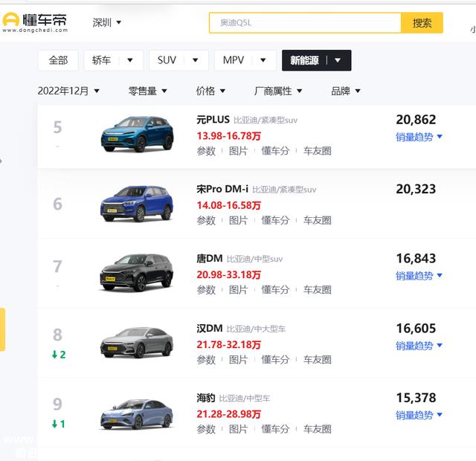Click the yellow side tab on left edge
The image size is (476, 461).
tap(2, 329)
